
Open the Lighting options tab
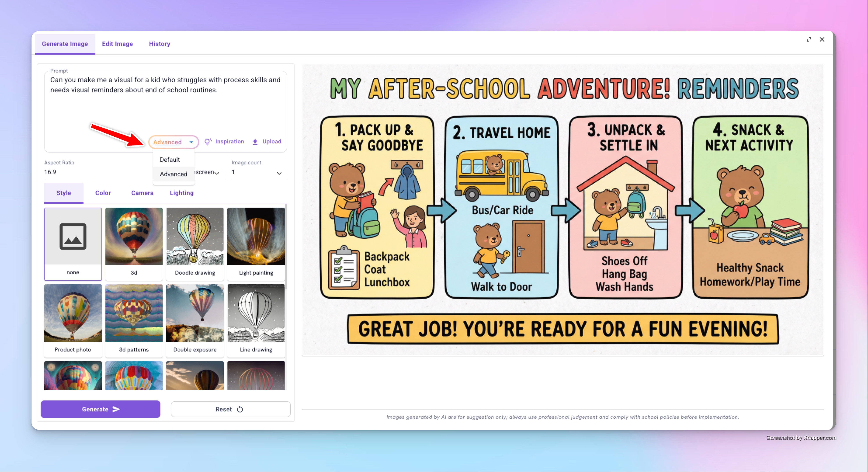[x=181, y=193]
